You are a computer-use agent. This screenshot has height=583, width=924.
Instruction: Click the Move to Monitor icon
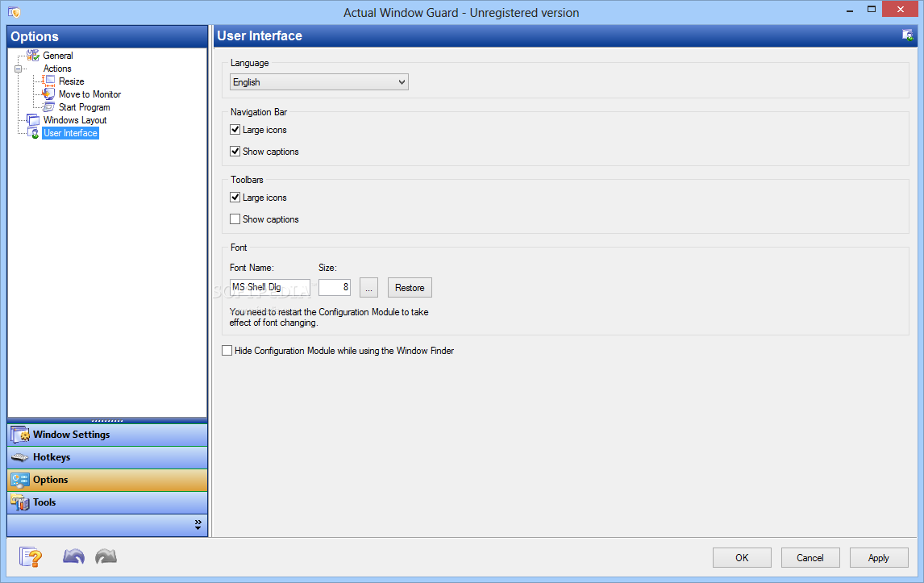click(x=49, y=94)
